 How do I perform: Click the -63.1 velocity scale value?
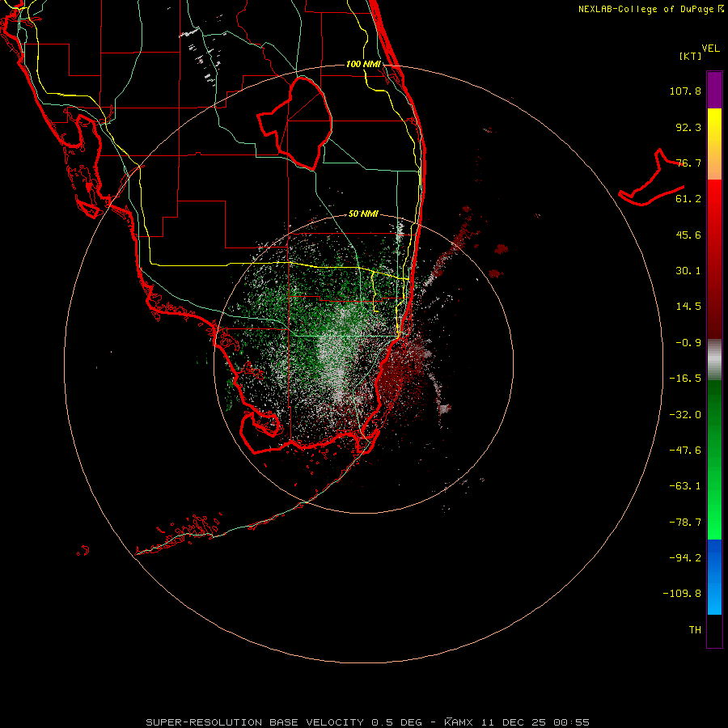tap(685, 486)
